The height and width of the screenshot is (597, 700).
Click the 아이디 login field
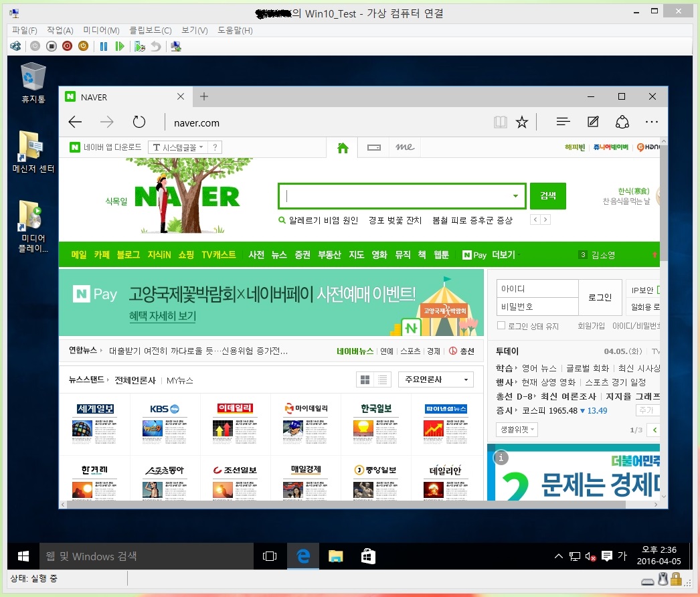point(537,289)
